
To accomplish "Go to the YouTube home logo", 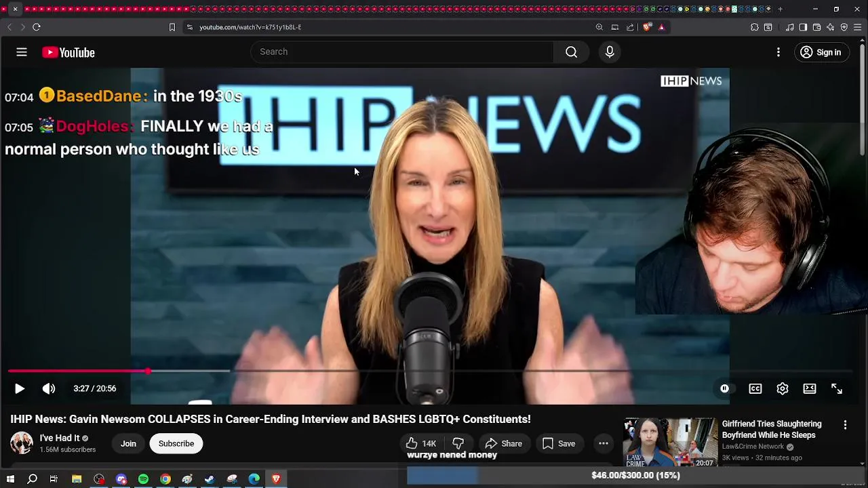I will tap(68, 52).
